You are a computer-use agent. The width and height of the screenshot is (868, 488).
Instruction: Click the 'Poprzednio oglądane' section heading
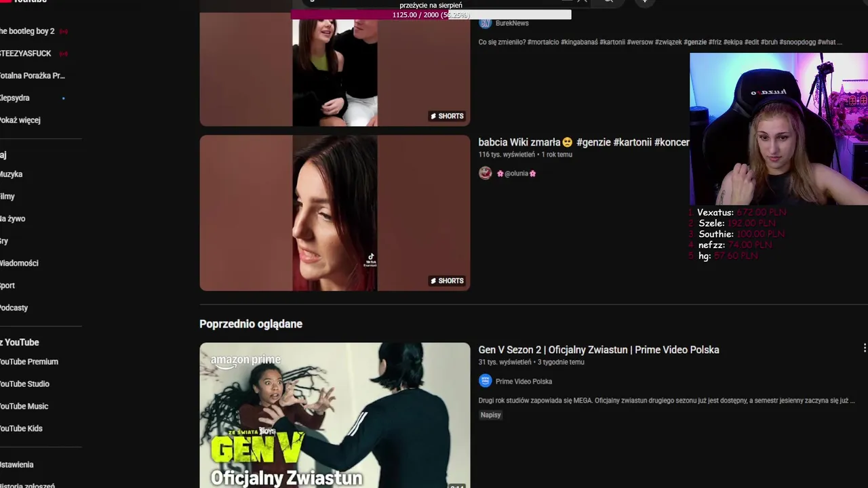pos(251,324)
